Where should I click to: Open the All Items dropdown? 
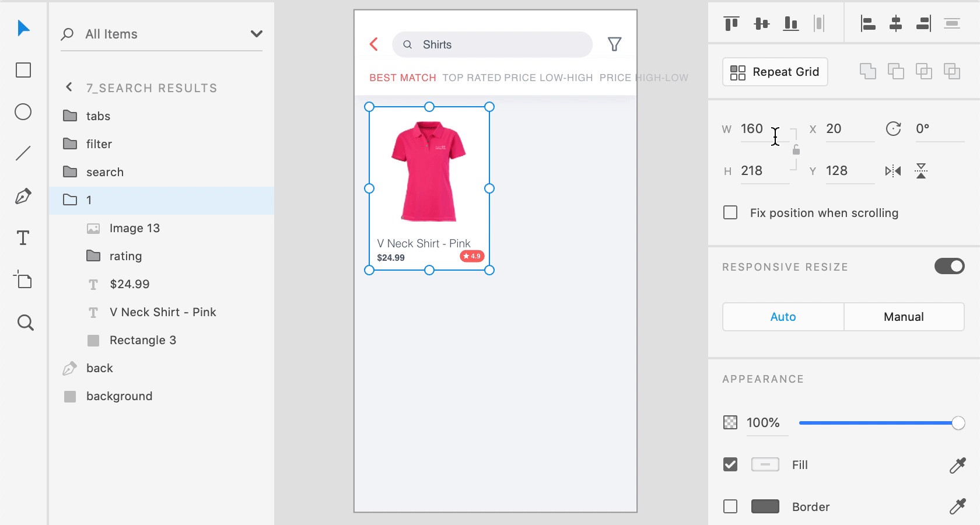click(256, 34)
